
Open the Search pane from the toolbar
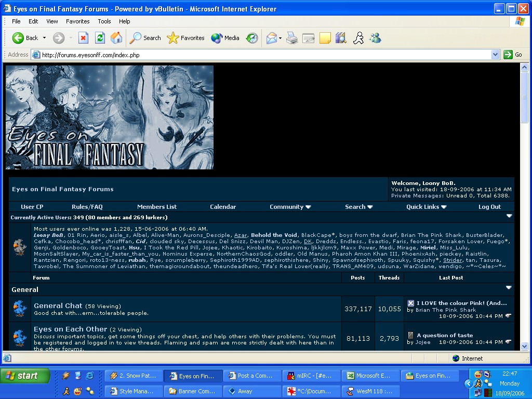(x=145, y=38)
